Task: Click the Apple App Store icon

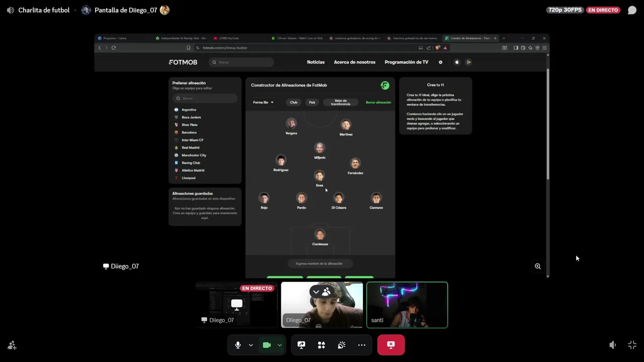Action: click(x=457, y=62)
